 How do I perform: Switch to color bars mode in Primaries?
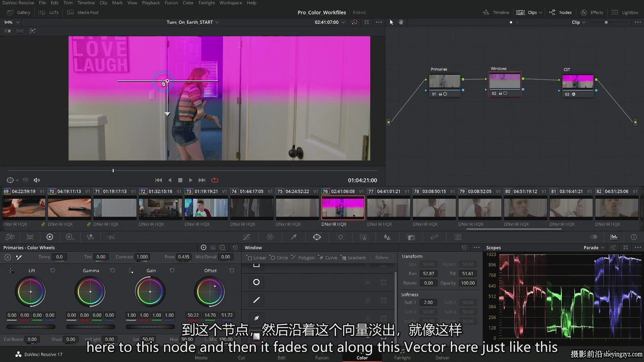[x=213, y=247]
